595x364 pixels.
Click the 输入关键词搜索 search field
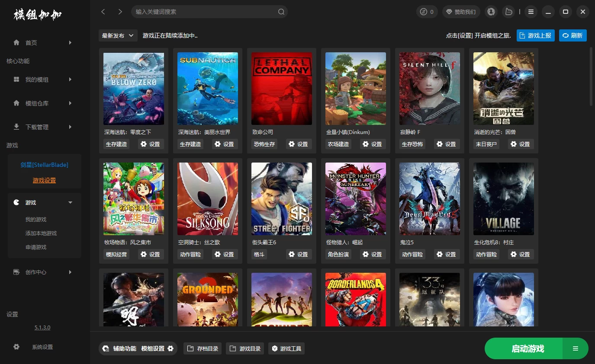pos(203,12)
